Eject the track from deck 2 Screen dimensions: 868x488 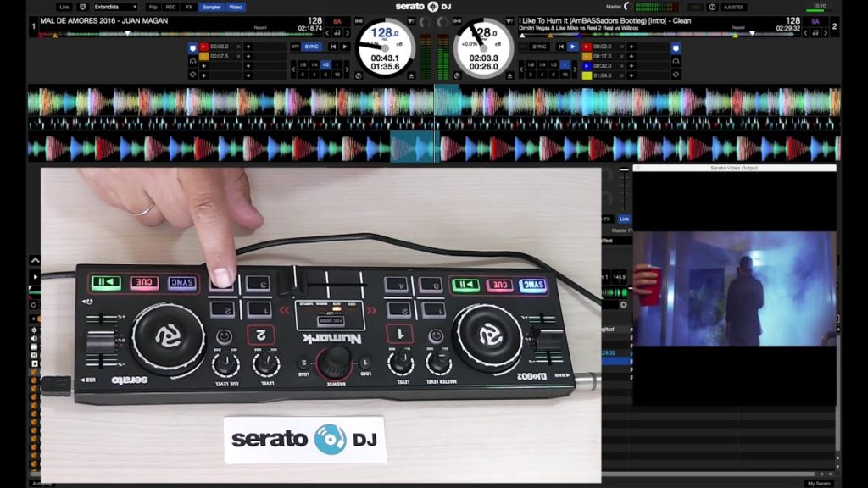[509, 75]
